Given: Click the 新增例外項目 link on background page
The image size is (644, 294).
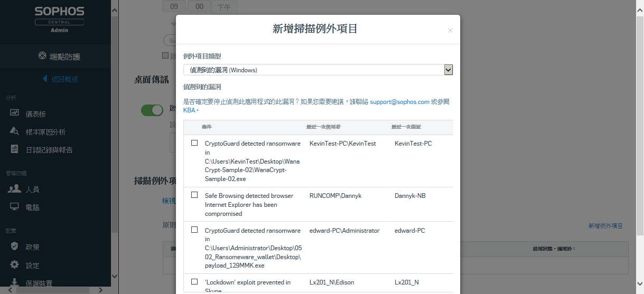Looking at the screenshot, I should pyautogui.click(x=605, y=226).
